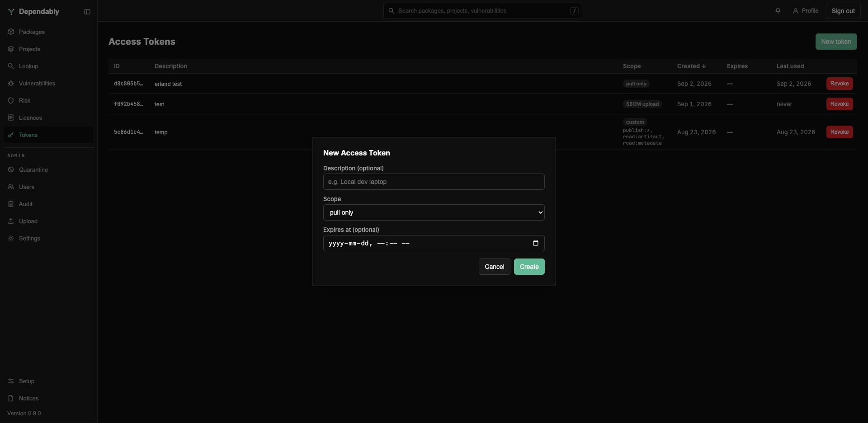The image size is (868, 423).
Task: Click the Packages cube icon in sidebar
Action: pos(11,32)
